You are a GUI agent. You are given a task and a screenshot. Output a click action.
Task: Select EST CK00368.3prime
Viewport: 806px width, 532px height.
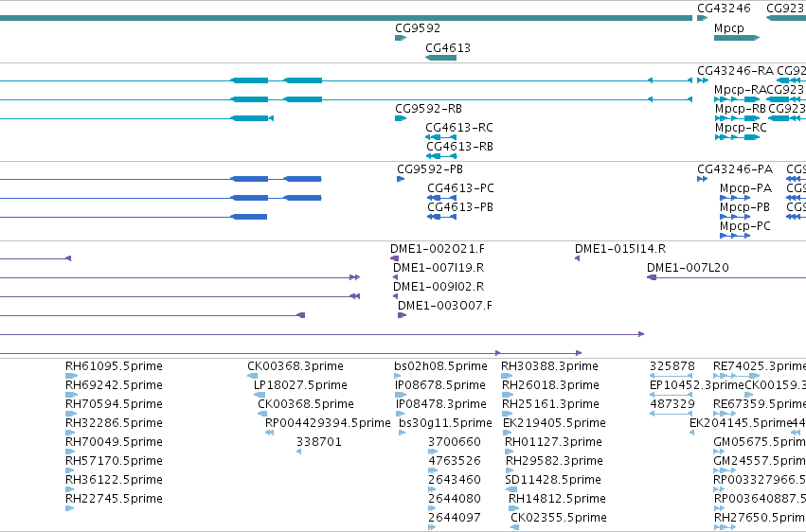click(x=296, y=366)
